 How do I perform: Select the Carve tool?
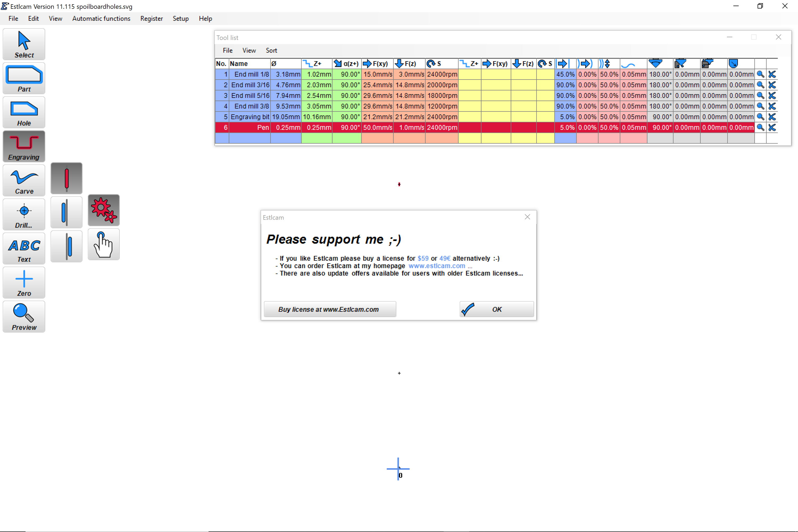pyautogui.click(x=24, y=181)
